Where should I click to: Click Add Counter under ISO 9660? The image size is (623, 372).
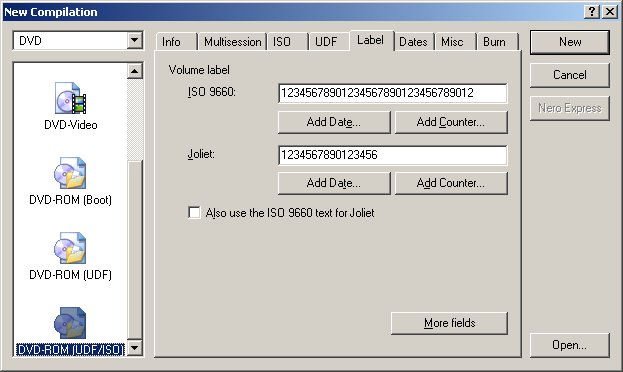[x=451, y=122]
